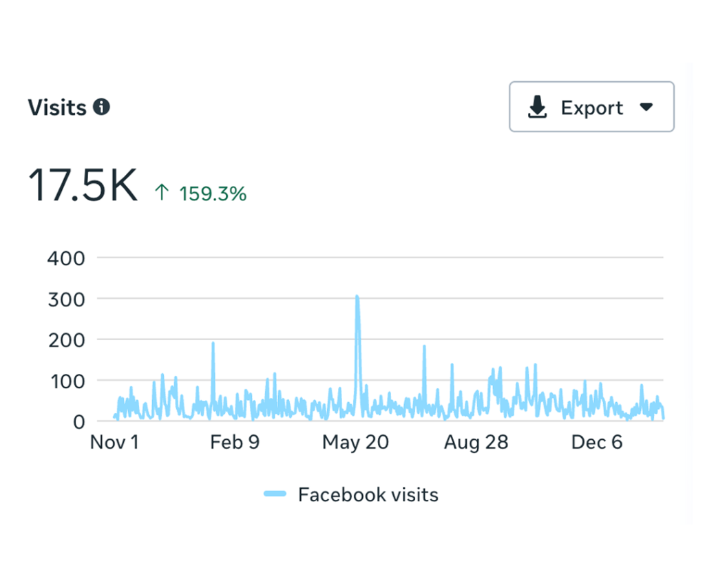Screen dimensions: 705x588
Task: Click the Aug 28 x-axis date label
Action: (x=476, y=442)
